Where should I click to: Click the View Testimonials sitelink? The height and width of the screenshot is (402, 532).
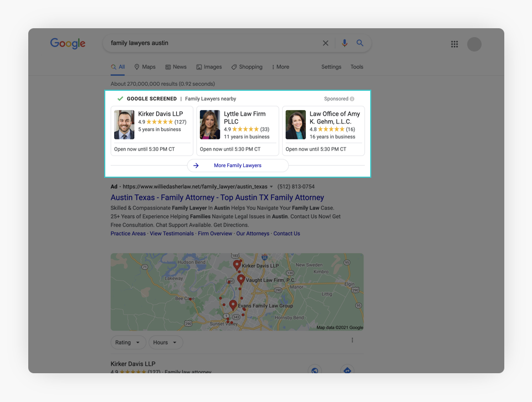click(x=172, y=234)
